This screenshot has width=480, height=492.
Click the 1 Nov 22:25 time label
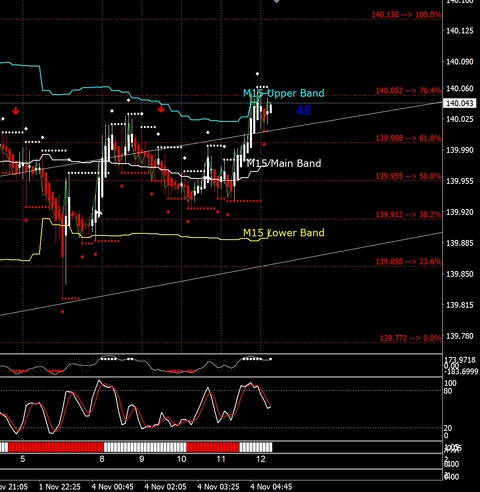coord(60,487)
